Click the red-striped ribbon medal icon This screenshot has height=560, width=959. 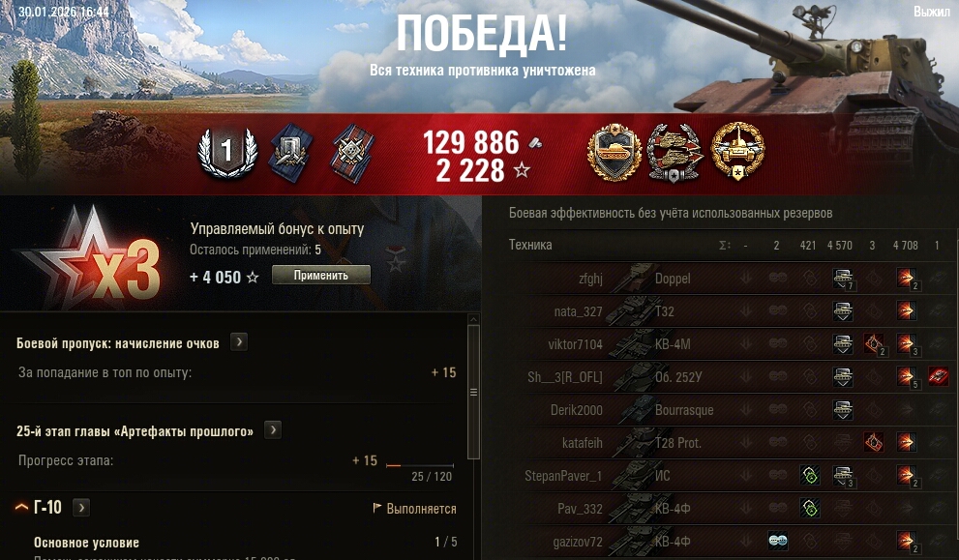(x=353, y=154)
